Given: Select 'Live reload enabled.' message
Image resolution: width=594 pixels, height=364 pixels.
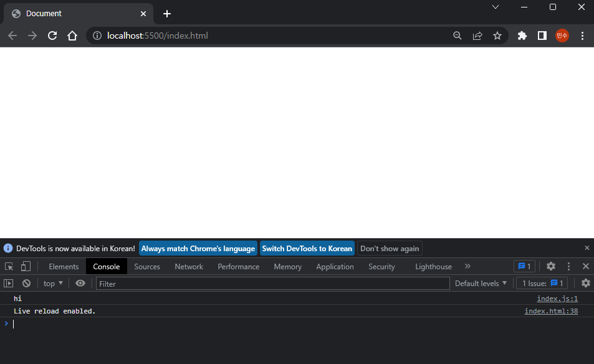Looking at the screenshot, I should (55, 311).
